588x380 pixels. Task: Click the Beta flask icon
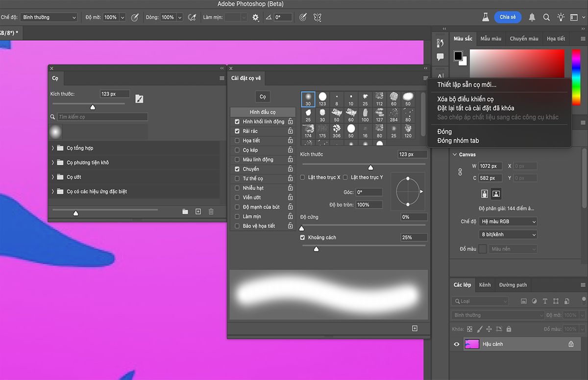486,17
